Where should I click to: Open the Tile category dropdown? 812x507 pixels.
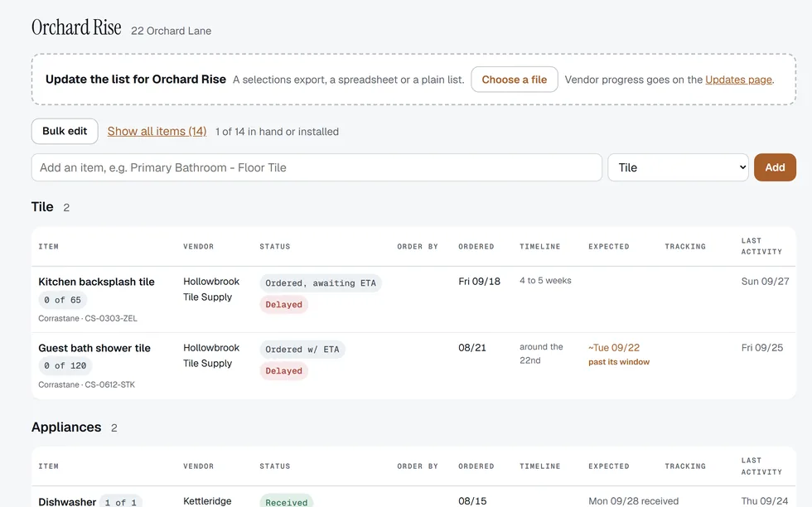[x=678, y=167]
